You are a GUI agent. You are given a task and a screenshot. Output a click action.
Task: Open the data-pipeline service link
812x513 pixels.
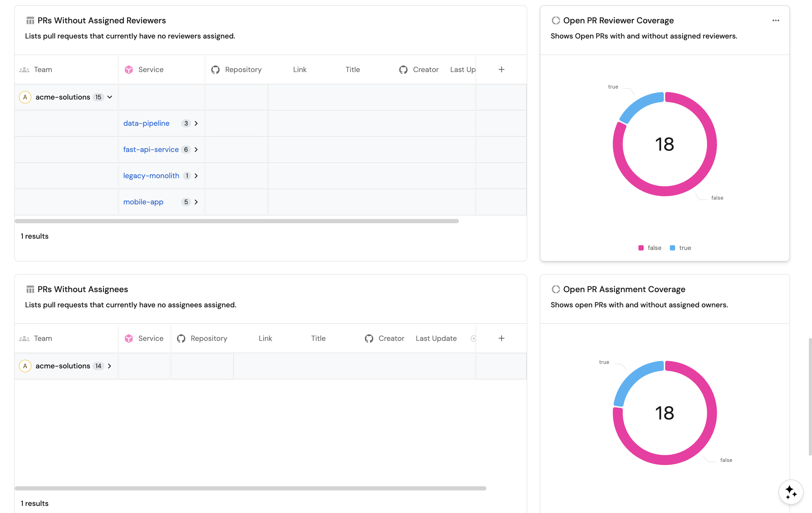point(146,123)
